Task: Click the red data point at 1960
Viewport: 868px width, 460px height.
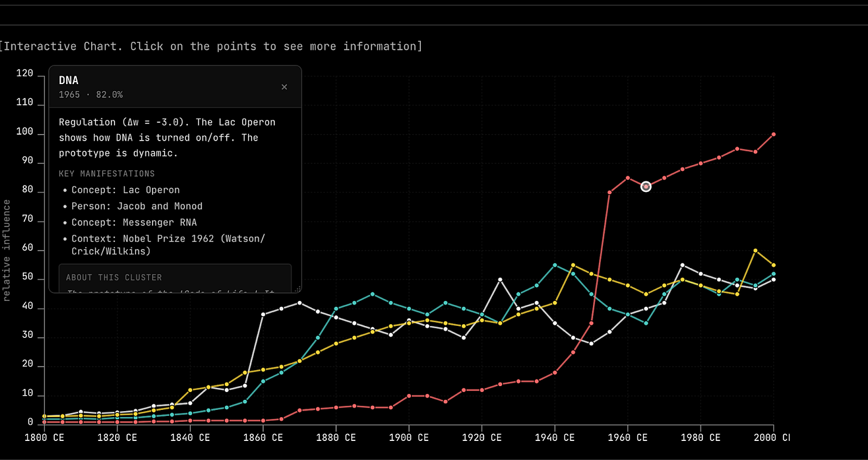Action: click(628, 178)
